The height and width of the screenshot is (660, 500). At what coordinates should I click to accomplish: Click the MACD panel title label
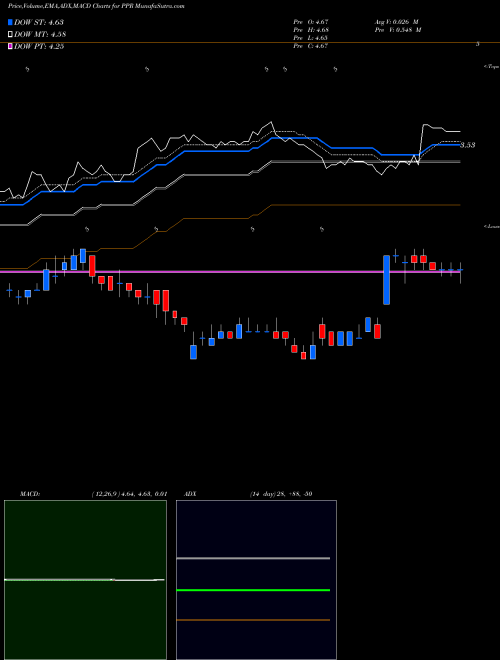pyautogui.click(x=29, y=494)
